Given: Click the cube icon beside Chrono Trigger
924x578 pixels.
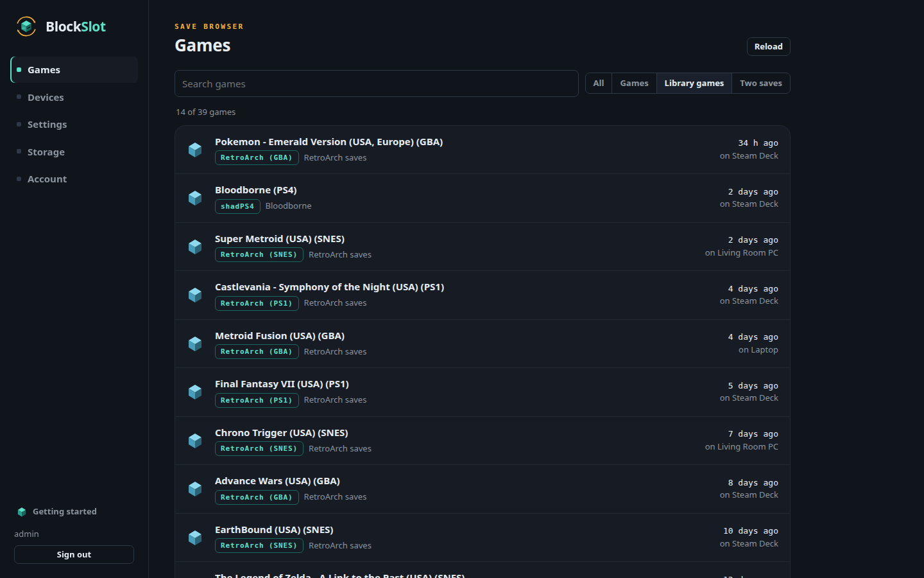Looking at the screenshot, I should tap(195, 441).
